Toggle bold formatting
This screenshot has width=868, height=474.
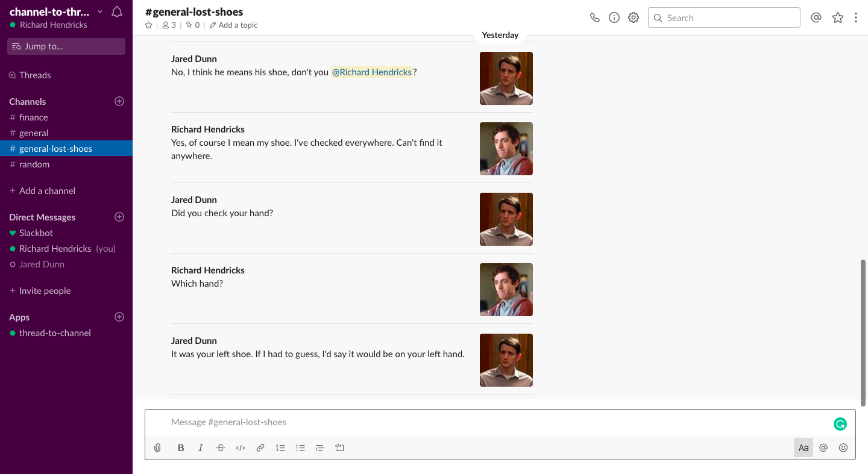click(x=181, y=447)
